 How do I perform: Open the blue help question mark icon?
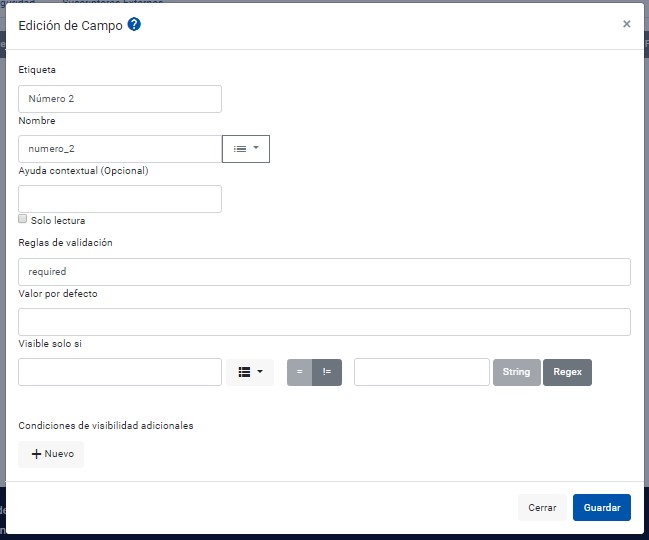134,24
